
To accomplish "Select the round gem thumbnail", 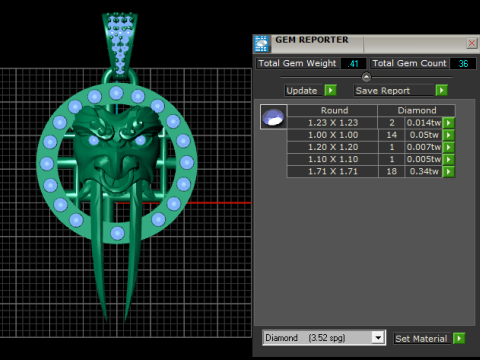I will pos(273,117).
